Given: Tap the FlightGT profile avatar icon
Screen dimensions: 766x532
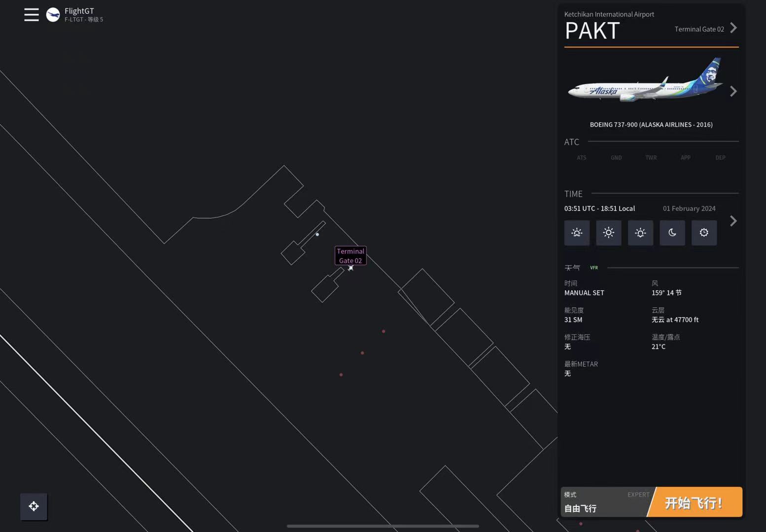Looking at the screenshot, I should [x=53, y=15].
